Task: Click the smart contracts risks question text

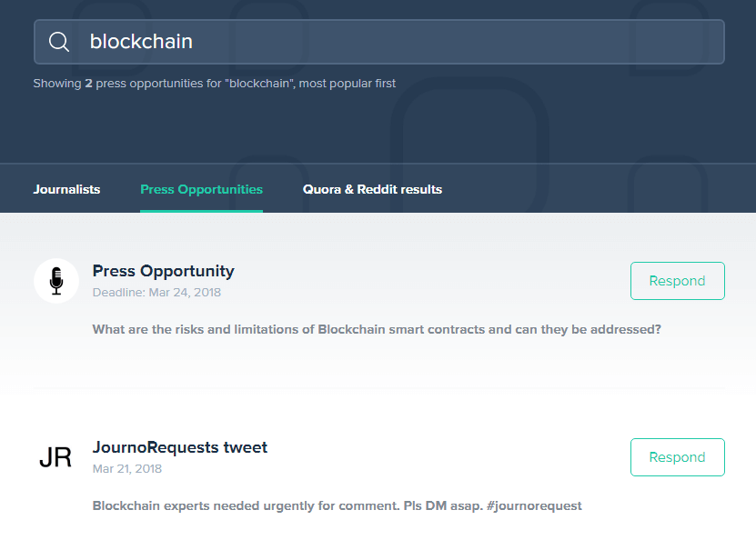Action: click(x=377, y=329)
